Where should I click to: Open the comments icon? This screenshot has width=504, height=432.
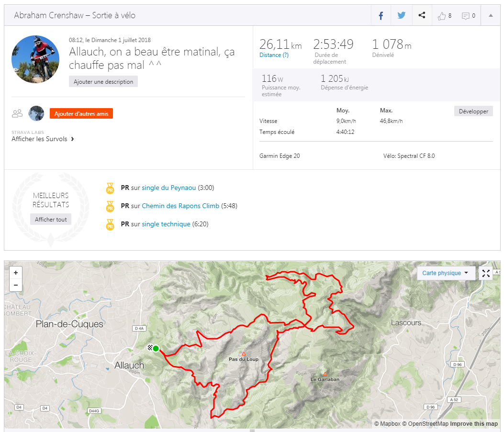tap(466, 16)
